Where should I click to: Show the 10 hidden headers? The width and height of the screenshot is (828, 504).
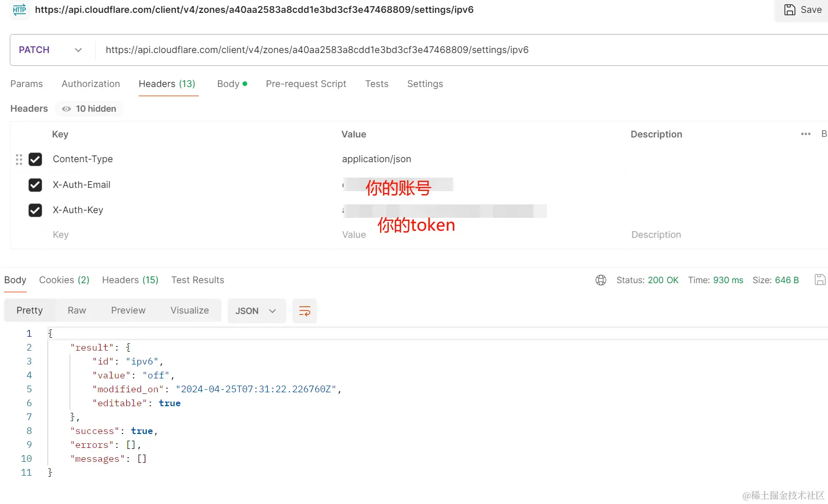89,109
